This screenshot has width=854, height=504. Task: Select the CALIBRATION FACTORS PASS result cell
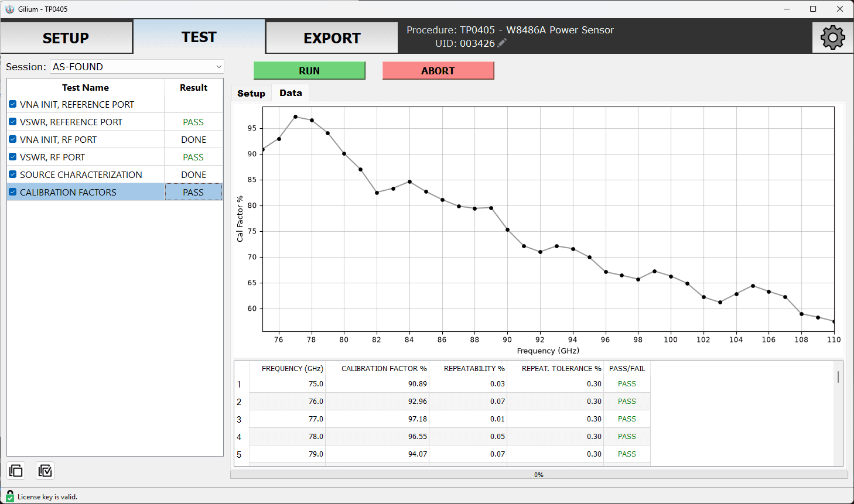[193, 192]
